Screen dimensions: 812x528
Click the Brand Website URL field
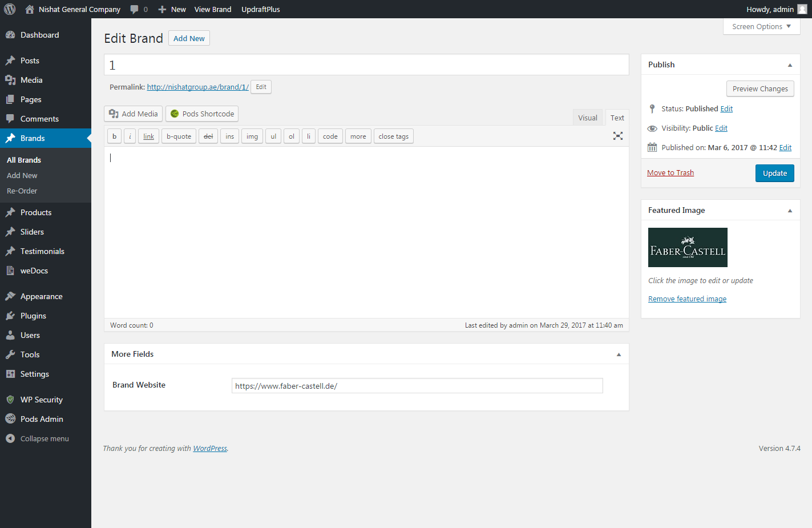pyautogui.click(x=417, y=386)
